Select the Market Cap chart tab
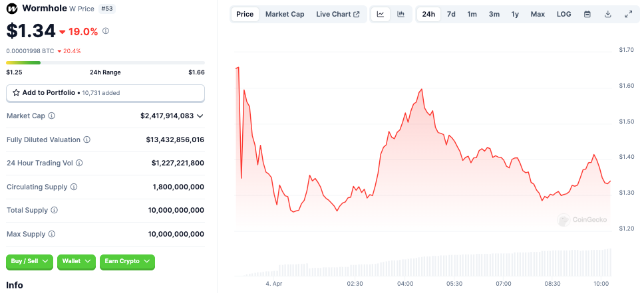 285,15
